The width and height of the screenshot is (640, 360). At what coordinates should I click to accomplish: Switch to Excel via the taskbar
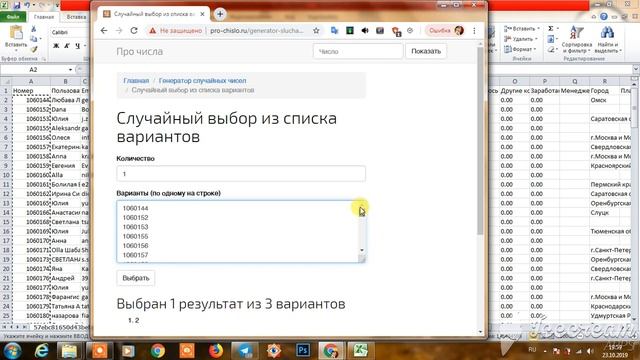tap(361, 351)
